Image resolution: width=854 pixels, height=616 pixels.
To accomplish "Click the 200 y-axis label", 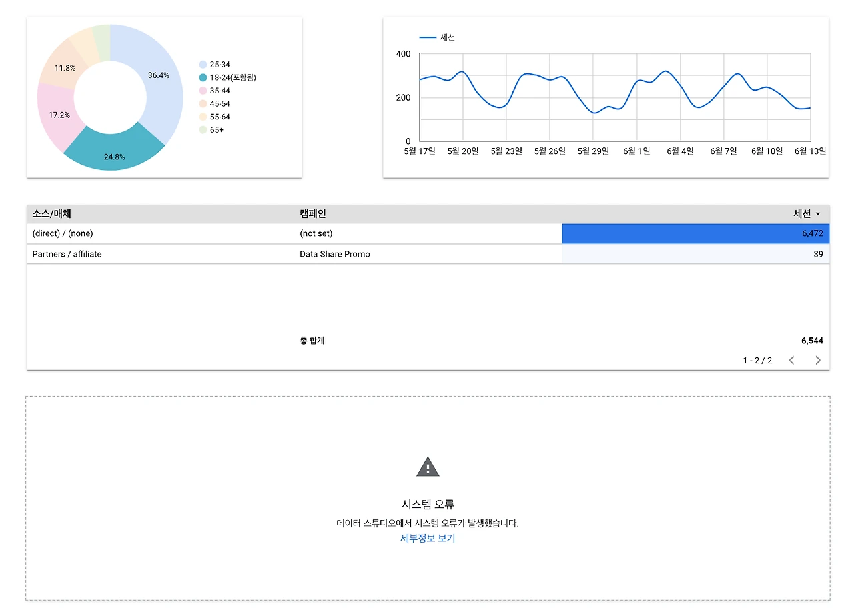I will click(x=403, y=98).
